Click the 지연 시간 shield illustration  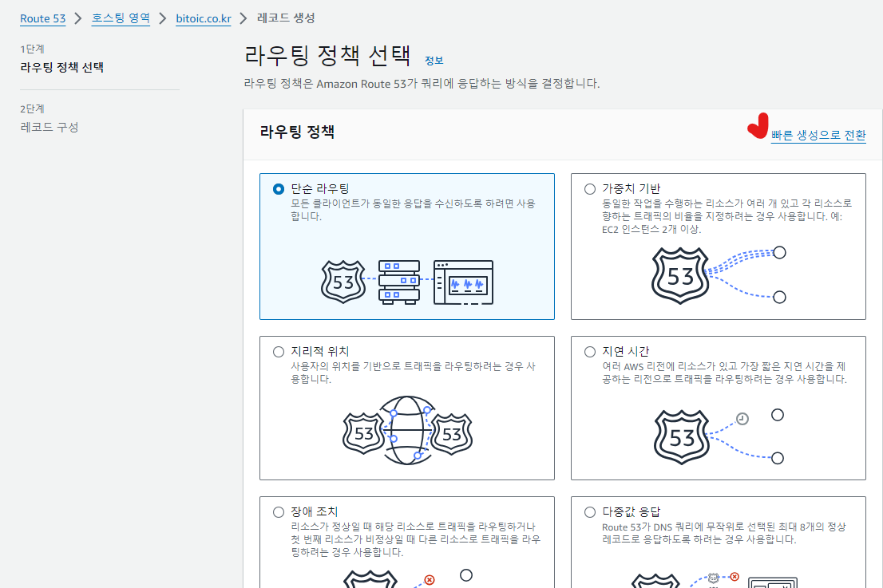point(681,437)
